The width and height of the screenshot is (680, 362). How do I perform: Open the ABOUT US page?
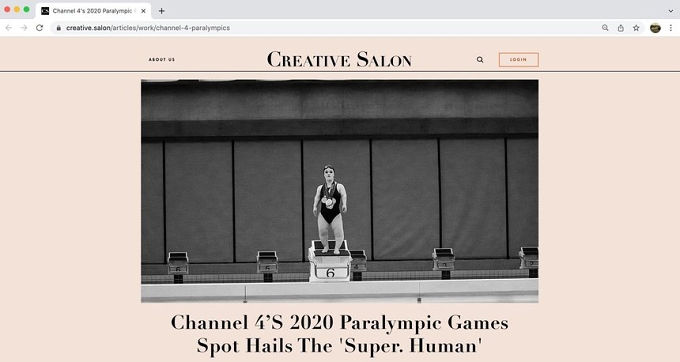pos(162,59)
